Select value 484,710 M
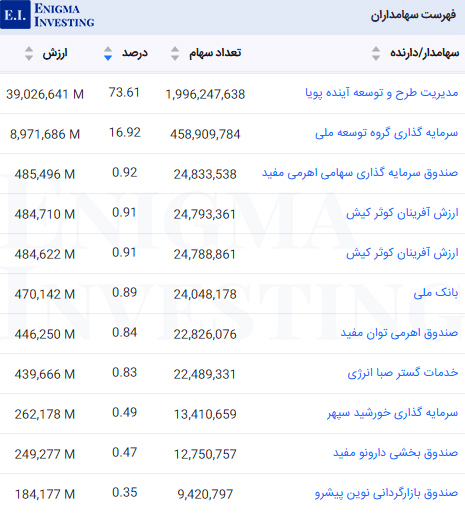The image size is (465, 516). click(45, 214)
